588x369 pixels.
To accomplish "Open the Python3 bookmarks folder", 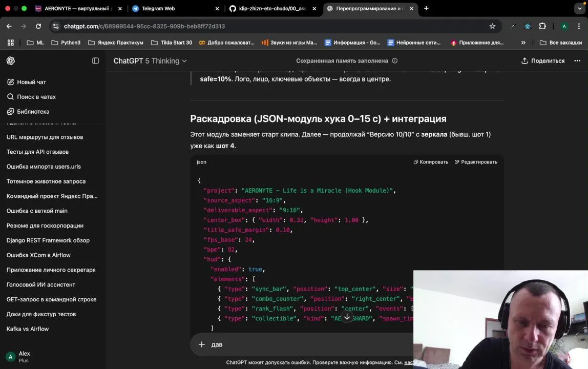I will pos(66,43).
